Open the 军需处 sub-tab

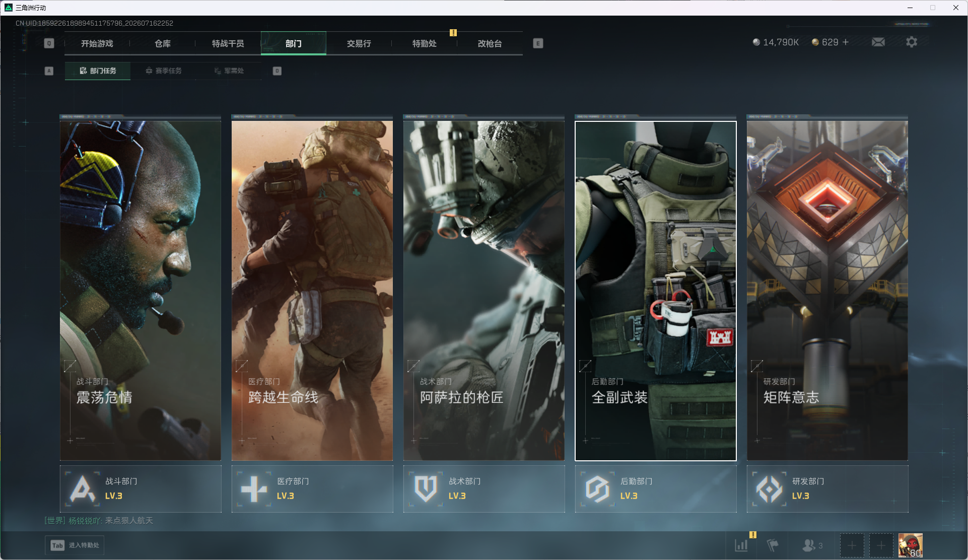[229, 71]
